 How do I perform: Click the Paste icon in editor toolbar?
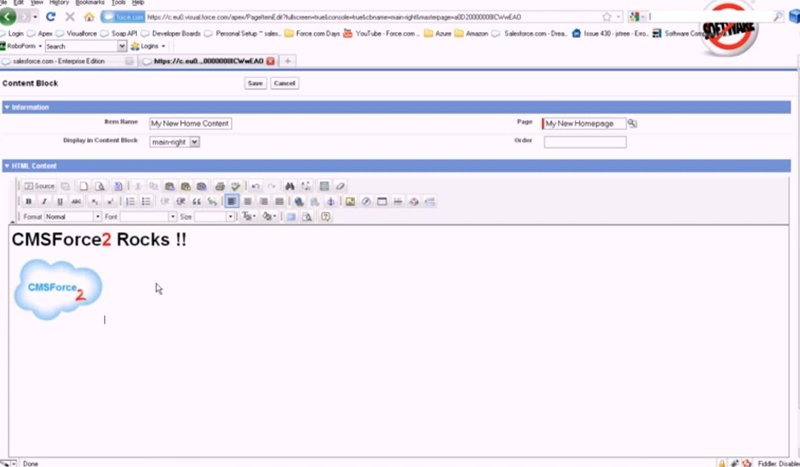coord(169,186)
